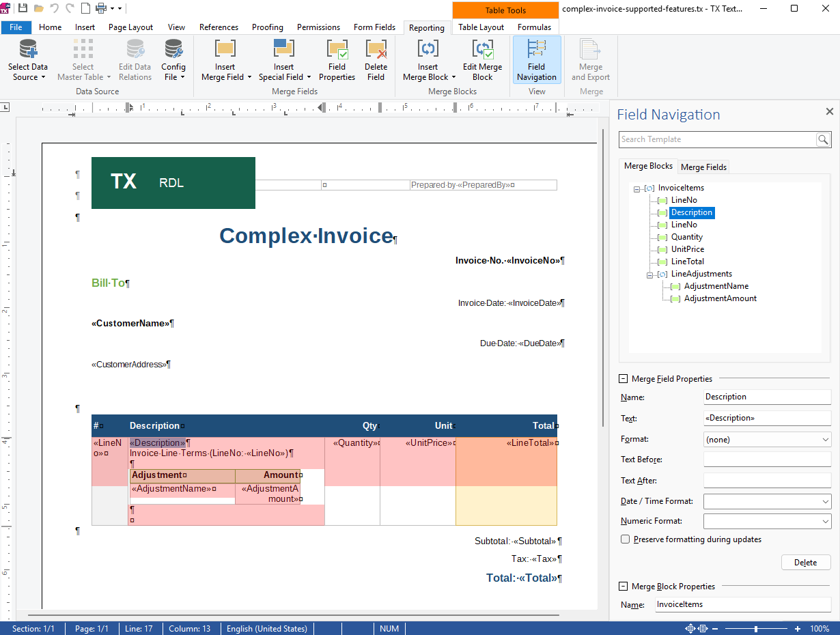
Task: Click the Open folder icon in quick access toolbar
Action: click(x=39, y=8)
